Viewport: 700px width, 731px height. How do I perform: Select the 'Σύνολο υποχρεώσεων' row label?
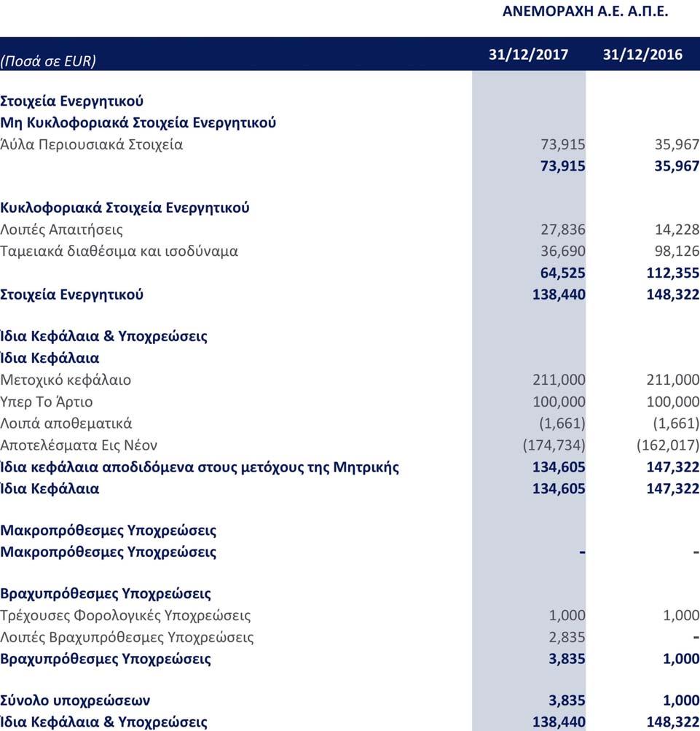[x=75, y=700]
